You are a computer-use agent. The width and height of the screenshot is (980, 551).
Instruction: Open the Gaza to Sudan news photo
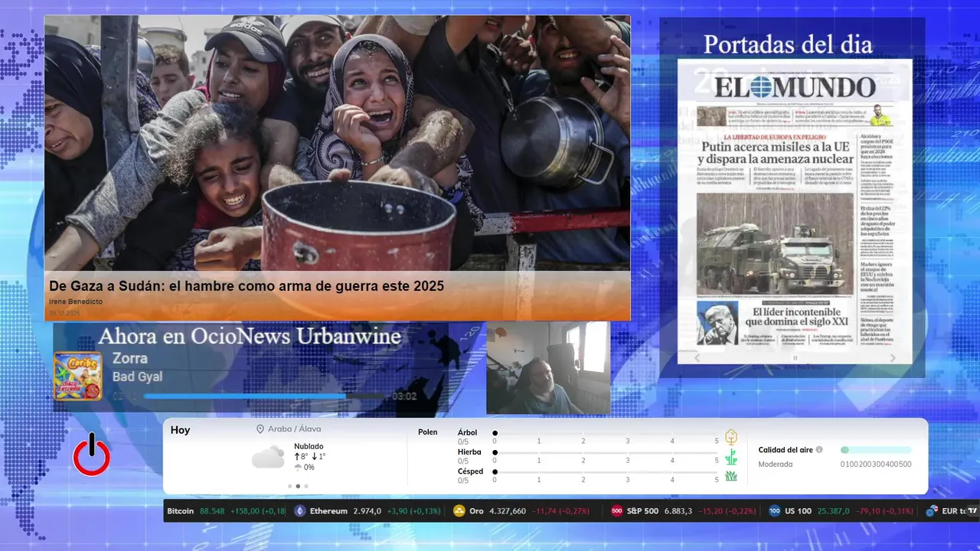point(337,143)
